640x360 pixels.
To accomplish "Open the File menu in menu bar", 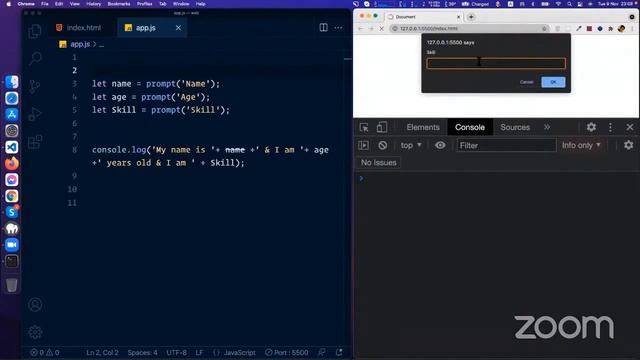I will (44, 4).
